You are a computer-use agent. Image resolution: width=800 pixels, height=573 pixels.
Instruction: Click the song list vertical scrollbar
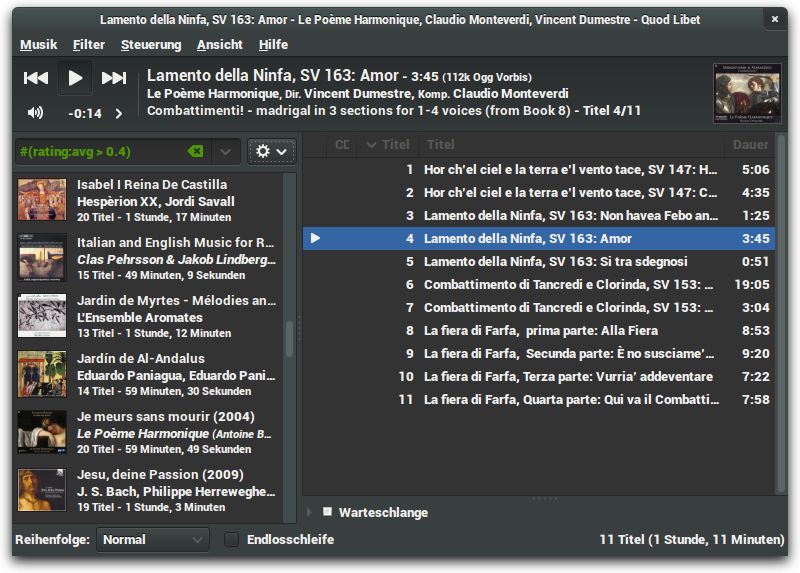pos(781,314)
